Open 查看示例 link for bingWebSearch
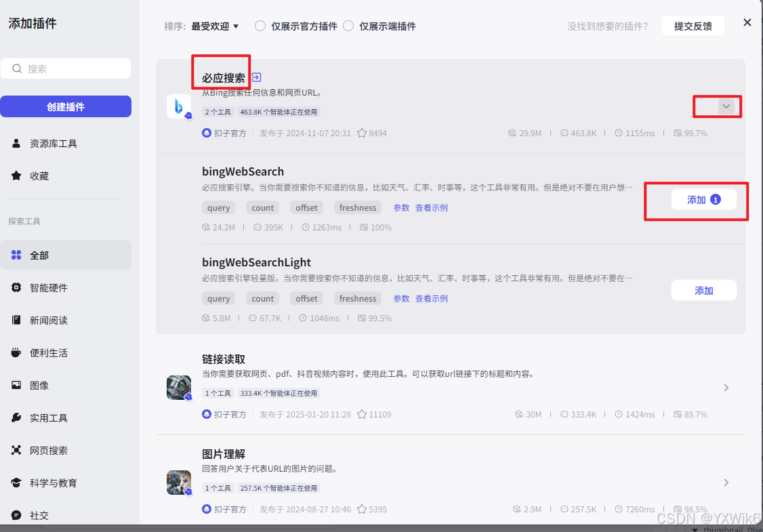Image resolution: width=763 pixels, height=532 pixels. (432, 208)
